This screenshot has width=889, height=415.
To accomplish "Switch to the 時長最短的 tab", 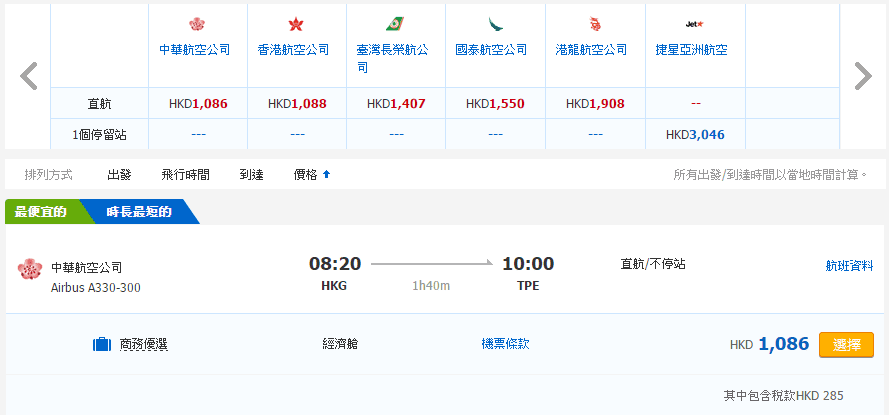I will click(138, 212).
